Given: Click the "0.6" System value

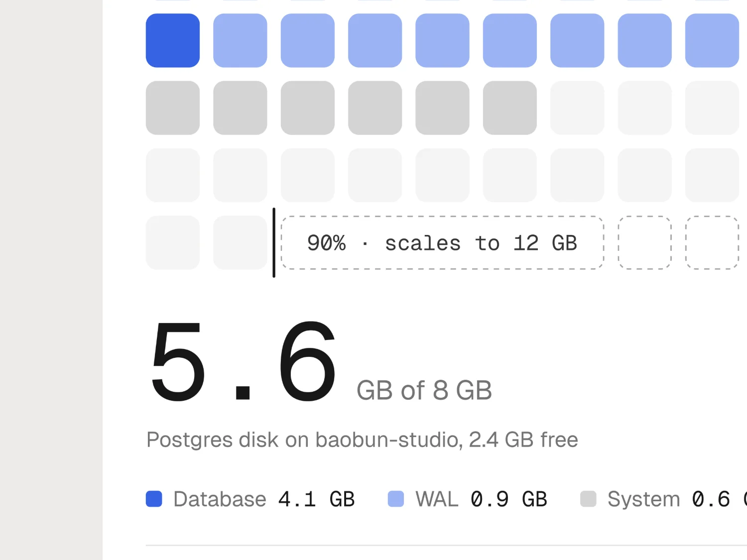Looking at the screenshot, I should 711,499.
